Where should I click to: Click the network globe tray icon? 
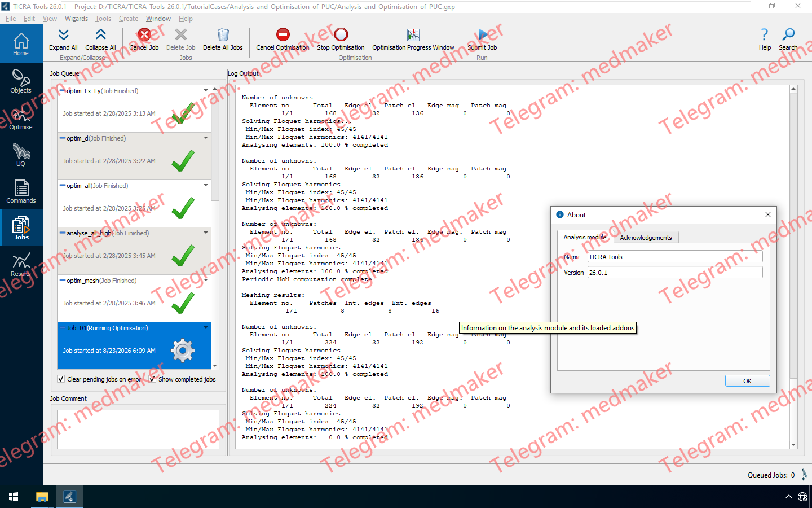802,497
